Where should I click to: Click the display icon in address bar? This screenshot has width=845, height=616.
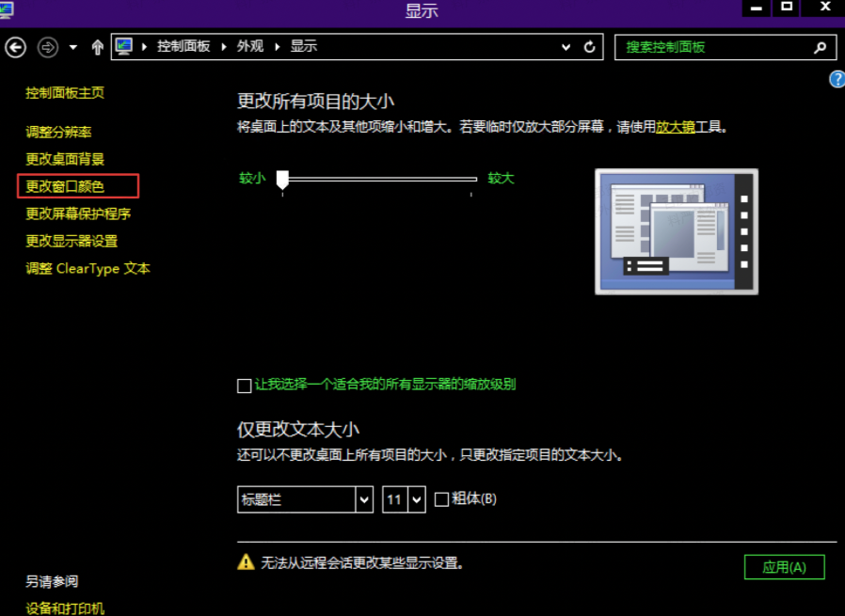pyautogui.click(x=124, y=46)
